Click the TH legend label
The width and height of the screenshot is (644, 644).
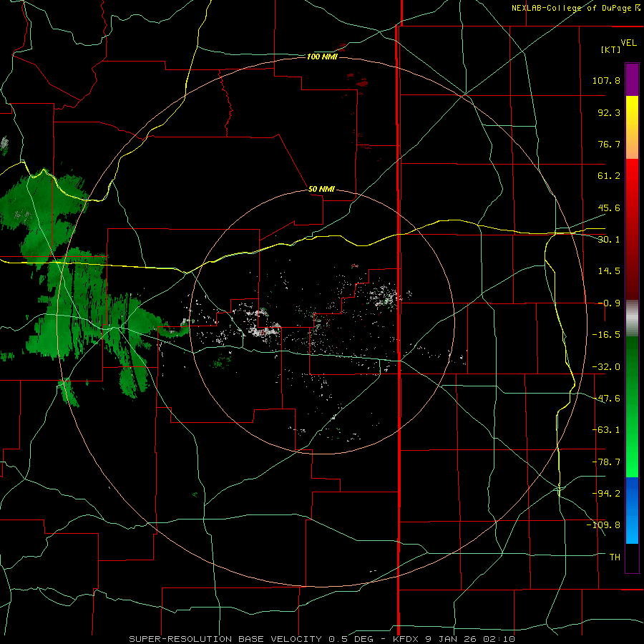coord(615,557)
